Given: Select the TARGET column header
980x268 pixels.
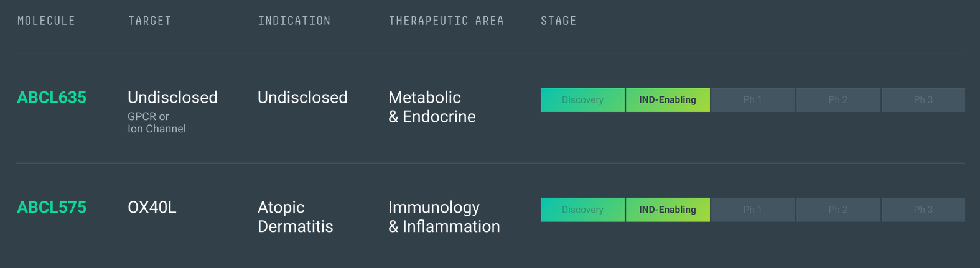Looking at the screenshot, I should [x=149, y=21].
